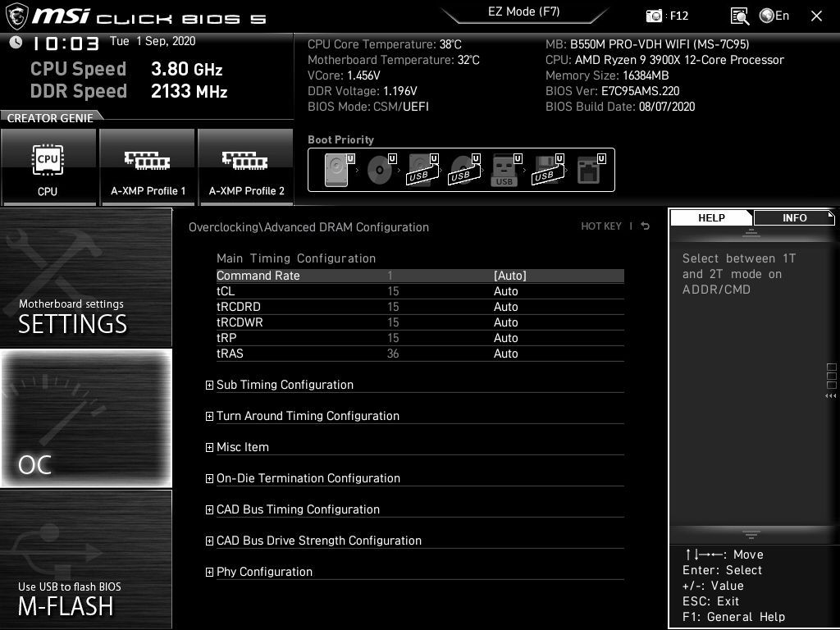
Task: Select the network boot priority device
Action: [591, 170]
